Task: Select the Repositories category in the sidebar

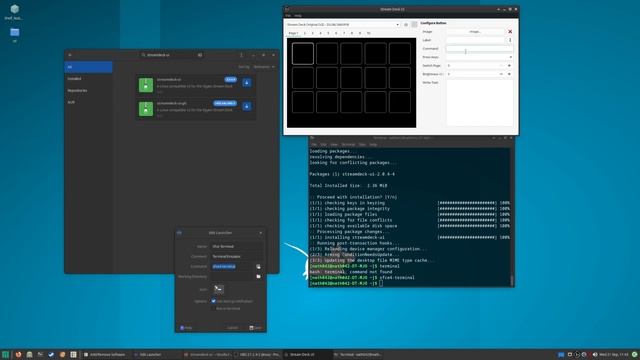Action: click(x=89, y=91)
